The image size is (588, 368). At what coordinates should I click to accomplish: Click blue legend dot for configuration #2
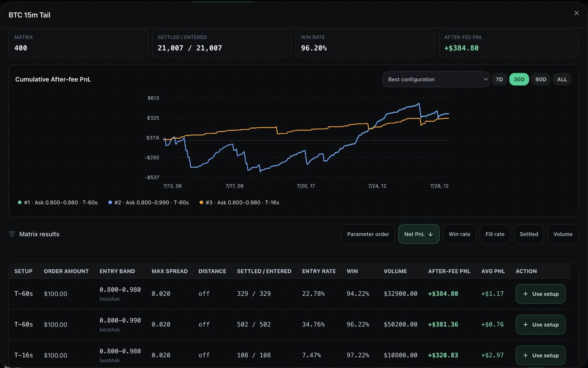click(x=110, y=203)
